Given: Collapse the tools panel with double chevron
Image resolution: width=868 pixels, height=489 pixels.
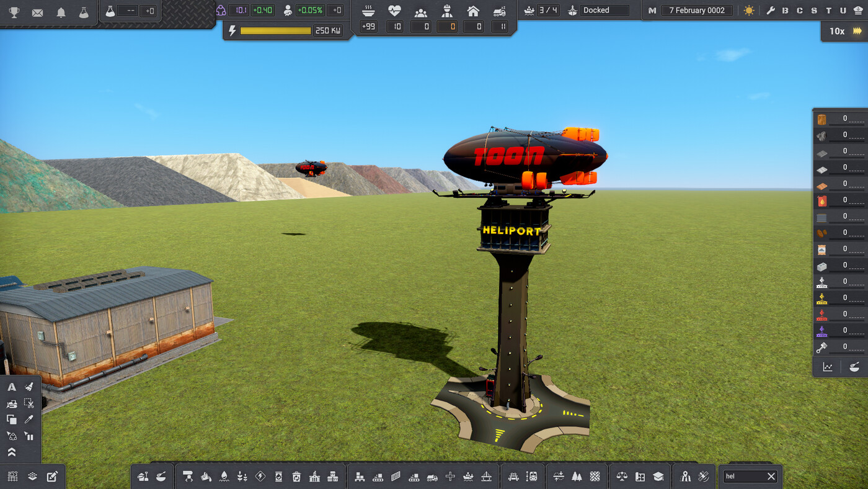Looking at the screenshot, I should pos(12,452).
